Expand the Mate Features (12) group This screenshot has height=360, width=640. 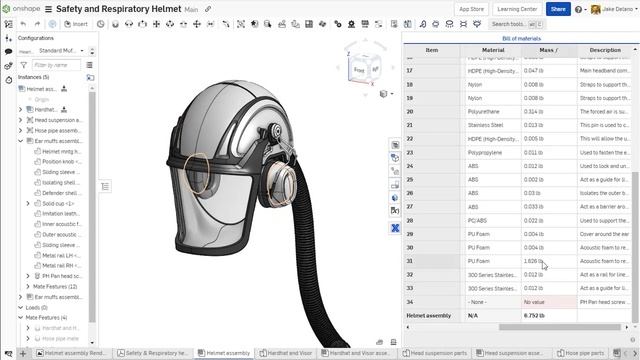(28, 287)
